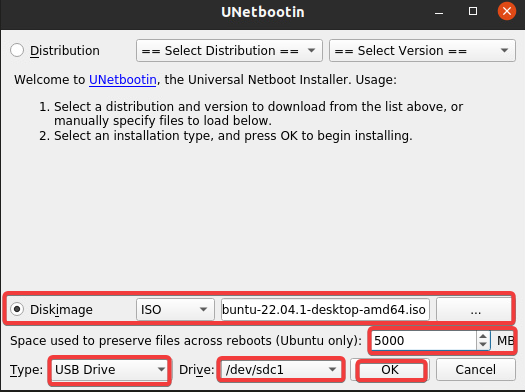The width and height of the screenshot is (525, 392).
Task: Open the ISO image type dropdown
Action: (x=175, y=309)
